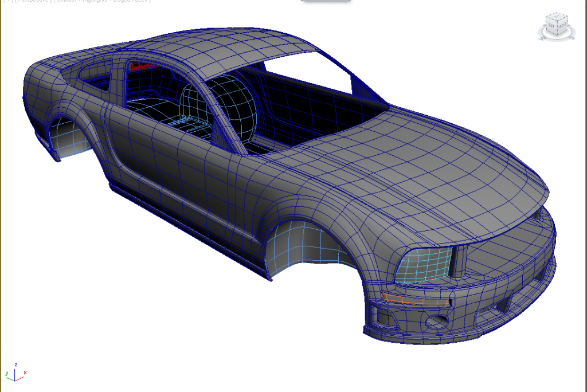Select the cyan headlight mesh on the car
Image resolution: width=587 pixels, height=392 pixels.
tap(424, 265)
